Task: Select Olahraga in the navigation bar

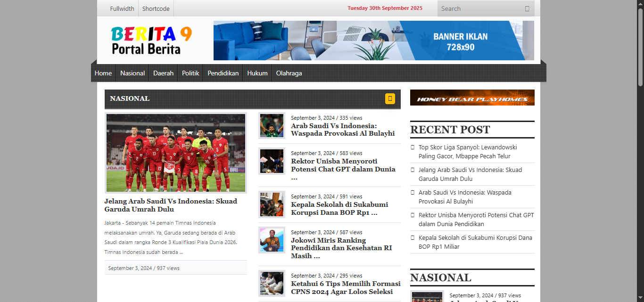Action: pos(289,73)
